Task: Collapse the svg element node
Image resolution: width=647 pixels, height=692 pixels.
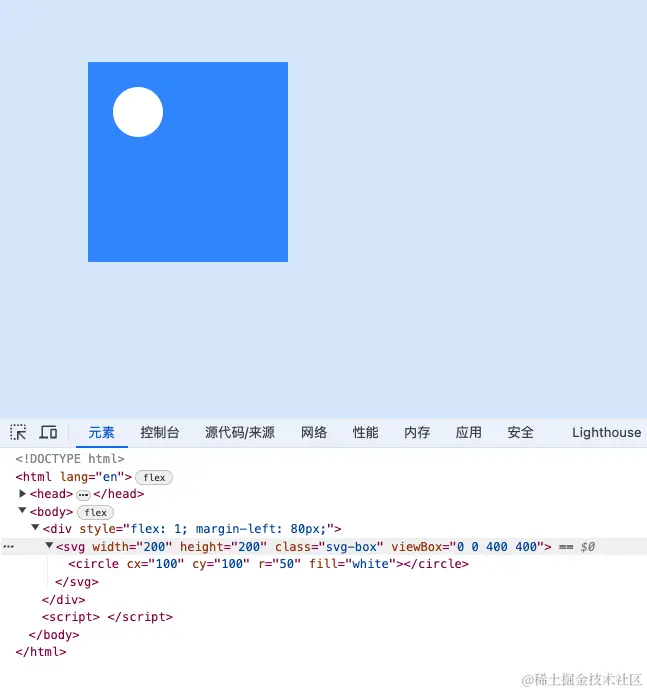Action: click(49, 545)
